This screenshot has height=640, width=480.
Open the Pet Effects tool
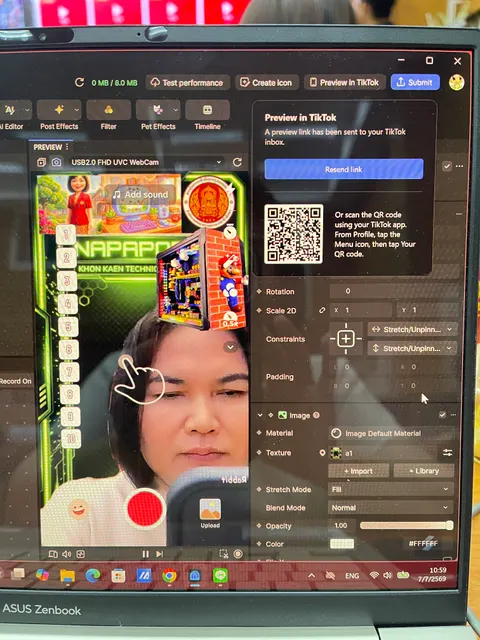click(x=158, y=110)
